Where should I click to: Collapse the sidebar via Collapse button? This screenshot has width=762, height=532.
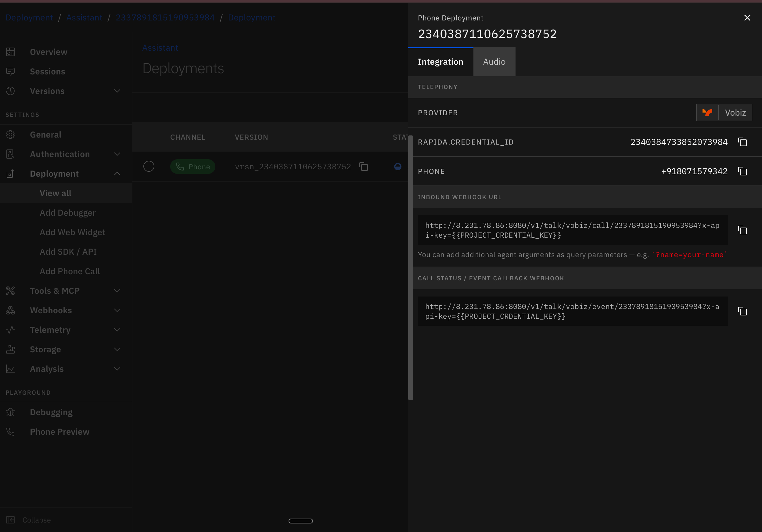[x=66, y=520]
